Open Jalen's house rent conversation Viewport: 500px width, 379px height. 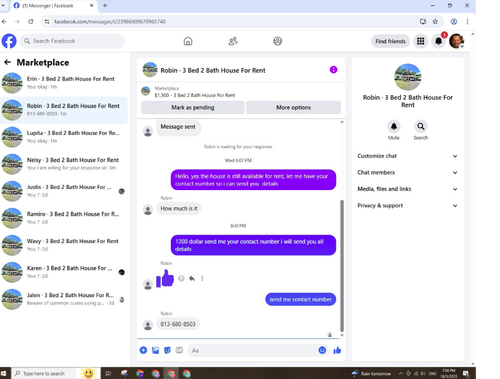[x=64, y=299]
